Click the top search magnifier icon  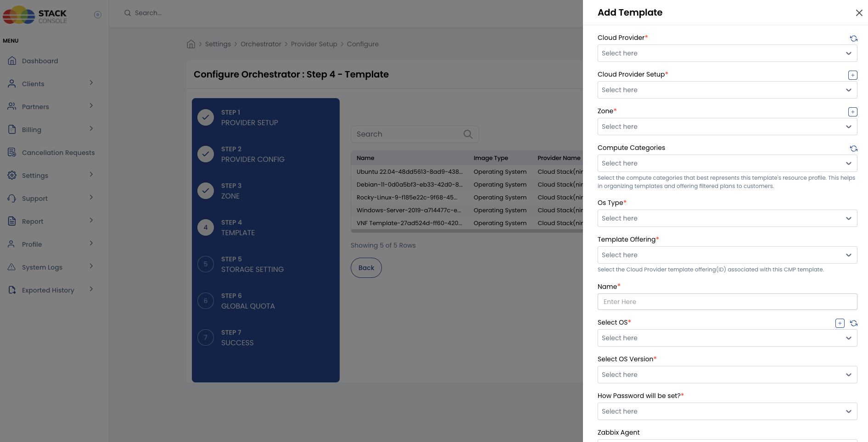128,13
